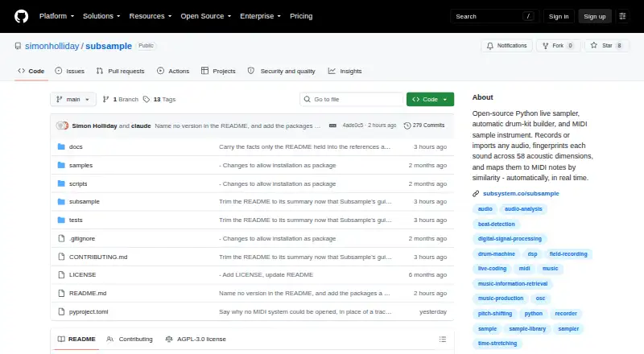Open the Pricing page

301,16
